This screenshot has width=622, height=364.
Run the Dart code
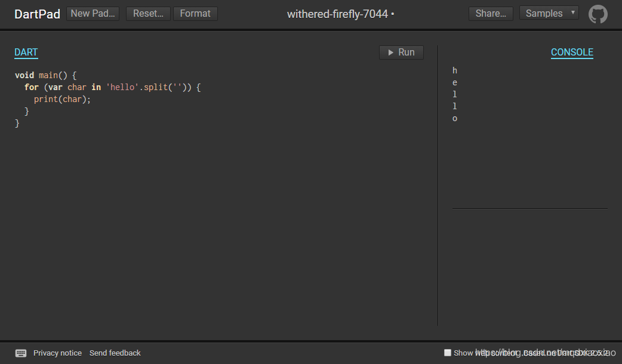pyautogui.click(x=401, y=53)
